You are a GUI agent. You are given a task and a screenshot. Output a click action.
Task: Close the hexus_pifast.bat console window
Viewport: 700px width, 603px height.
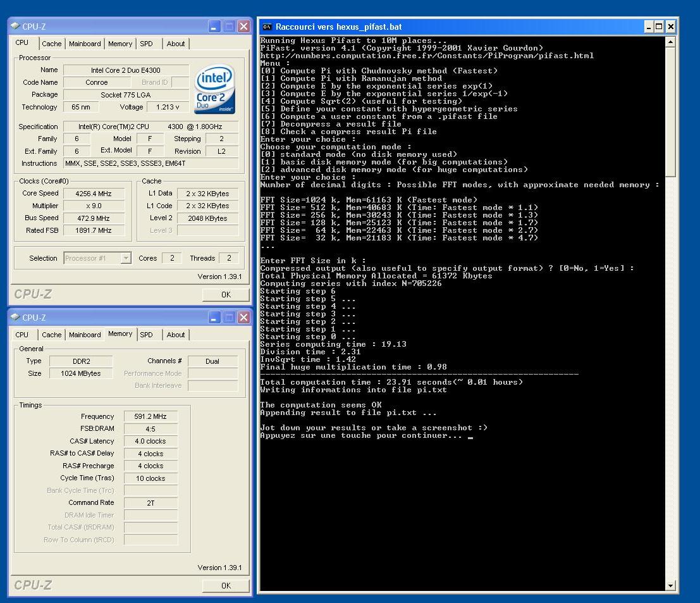pyautogui.click(x=670, y=27)
